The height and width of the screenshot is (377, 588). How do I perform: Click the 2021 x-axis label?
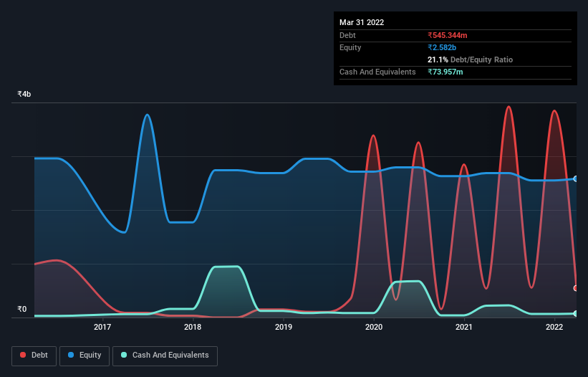464,327
